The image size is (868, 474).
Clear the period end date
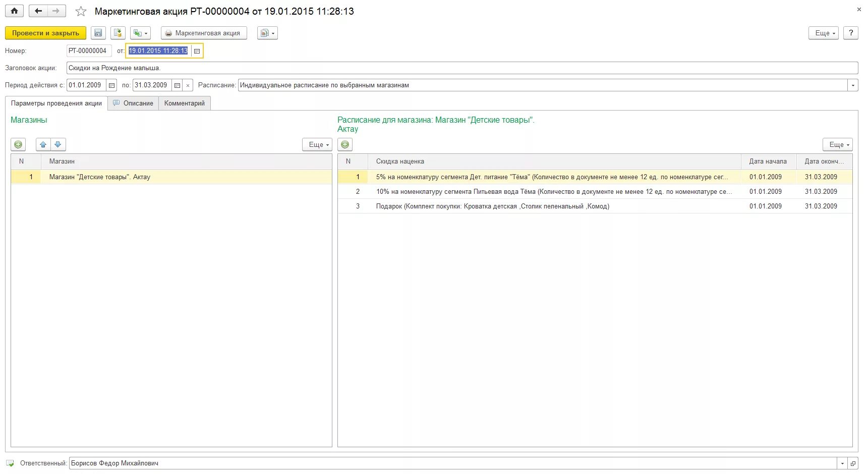coord(188,85)
